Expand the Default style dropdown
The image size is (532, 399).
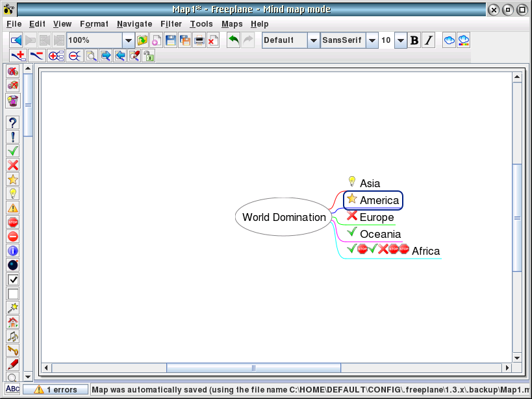(313, 40)
